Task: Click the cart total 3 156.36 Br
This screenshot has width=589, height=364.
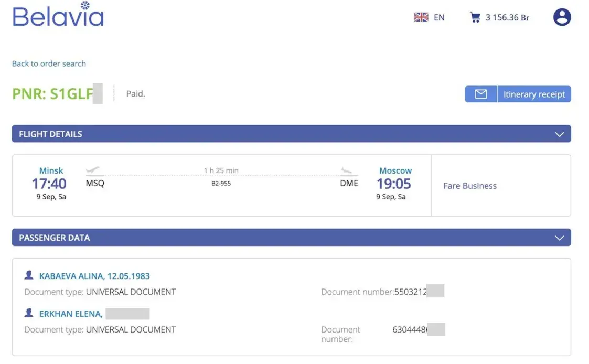Action: (x=507, y=17)
